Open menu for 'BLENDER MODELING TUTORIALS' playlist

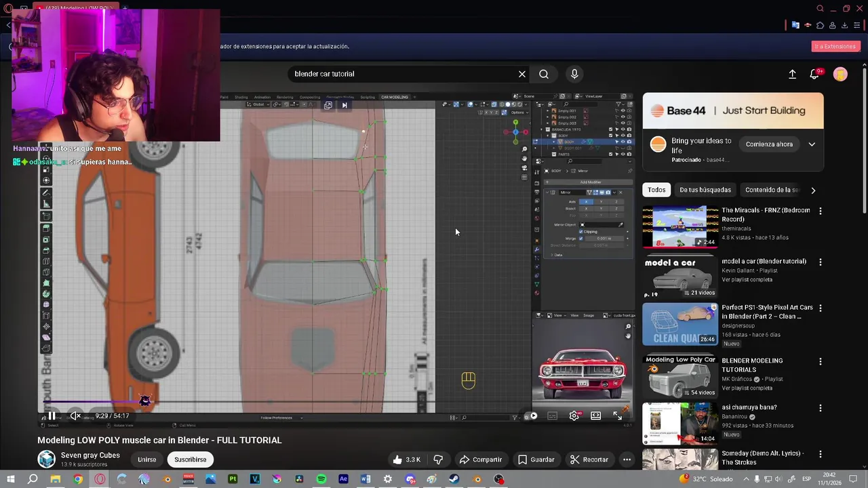click(x=821, y=362)
